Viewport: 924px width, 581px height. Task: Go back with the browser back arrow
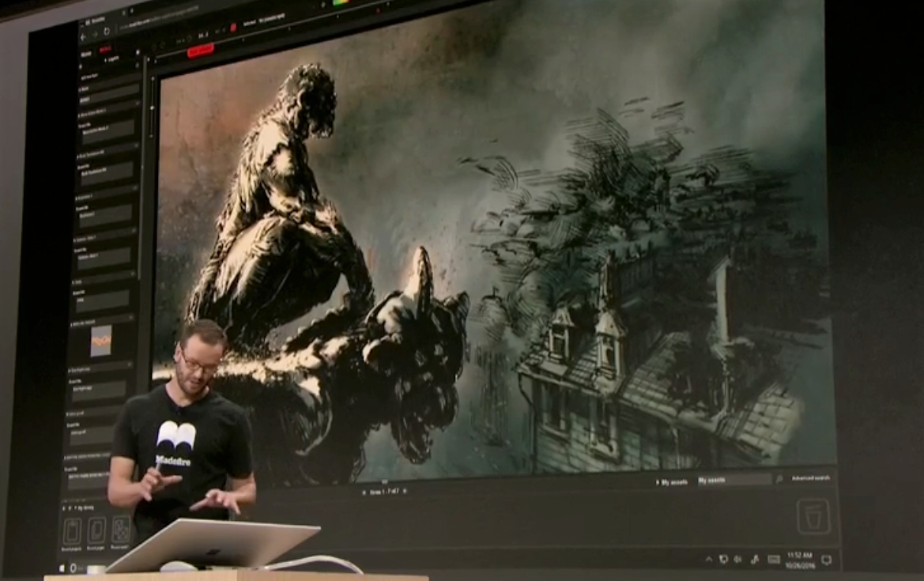coord(83,36)
